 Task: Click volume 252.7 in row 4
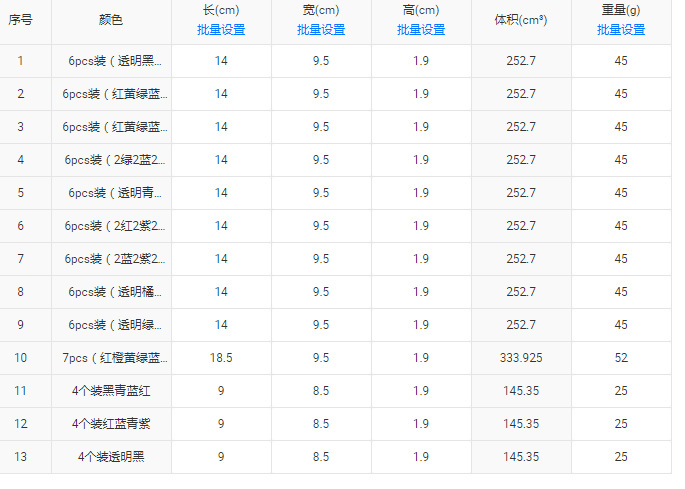point(521,160)
